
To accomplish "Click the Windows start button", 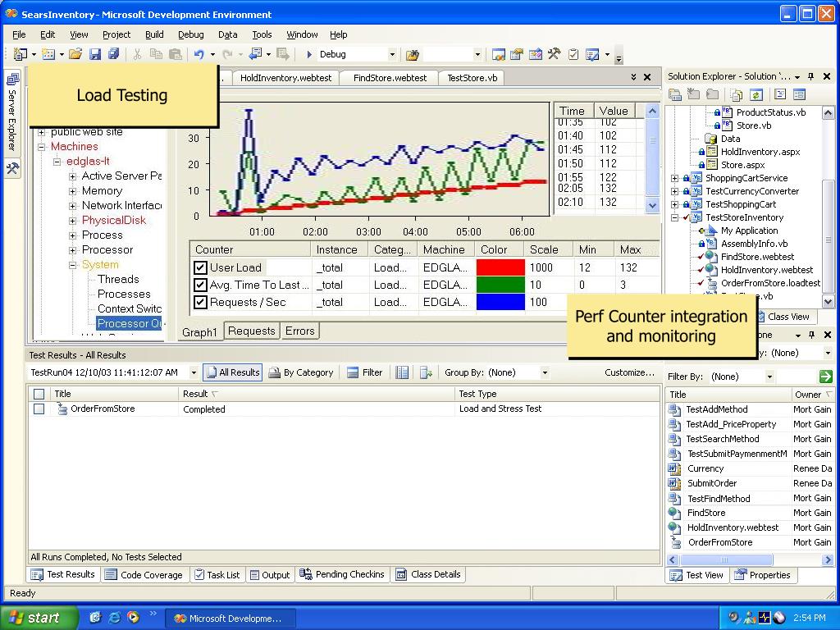I will tap(39, 618).
